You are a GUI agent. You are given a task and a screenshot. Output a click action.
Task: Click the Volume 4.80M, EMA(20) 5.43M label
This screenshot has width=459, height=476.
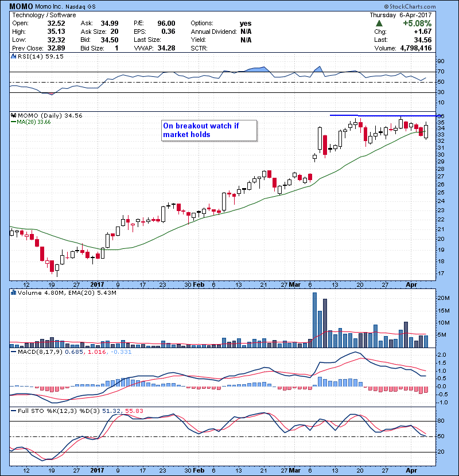point(67,292)
